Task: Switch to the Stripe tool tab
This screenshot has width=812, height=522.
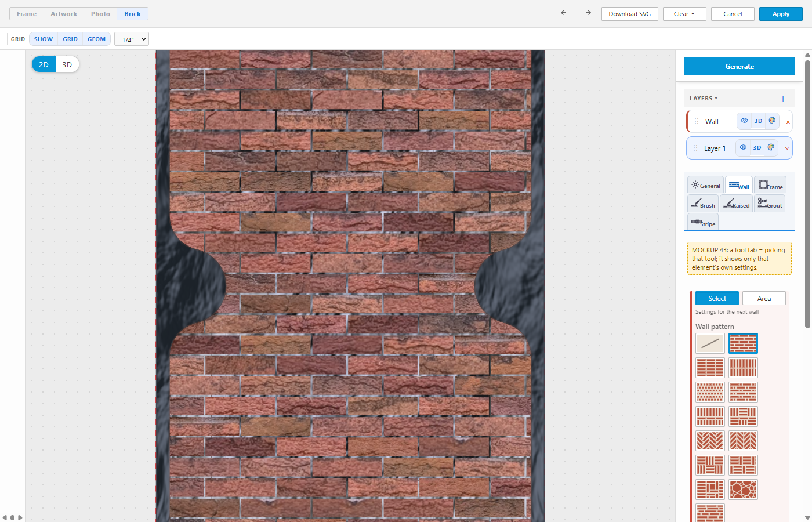Action: [x=703, y=222]
